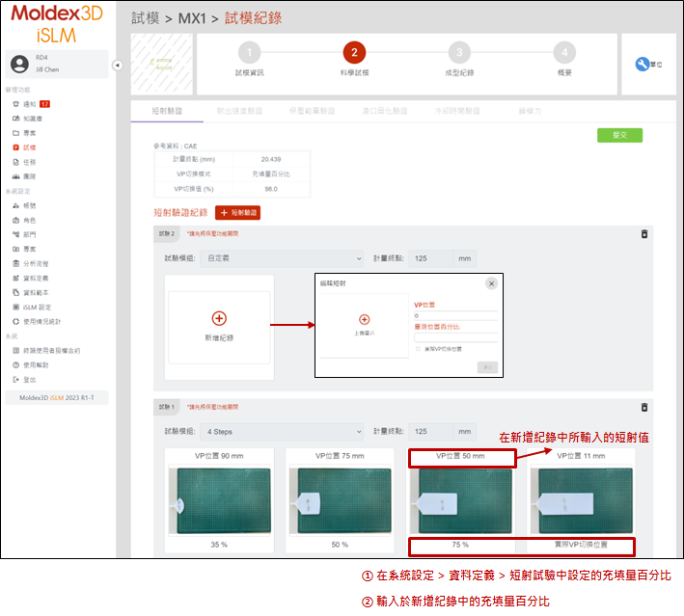The width and height of the screenshot is (684, 616).
Task: Click the blue wrench 單位 icon
Action: coord(643,64)
